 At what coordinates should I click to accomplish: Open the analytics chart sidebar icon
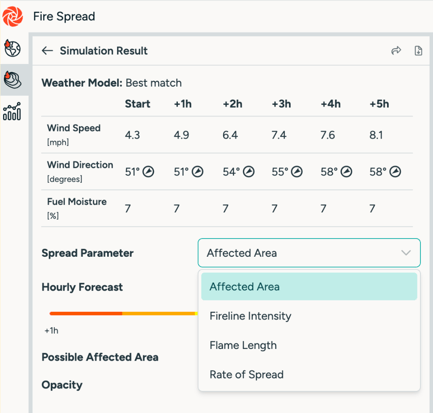[12, 111]
